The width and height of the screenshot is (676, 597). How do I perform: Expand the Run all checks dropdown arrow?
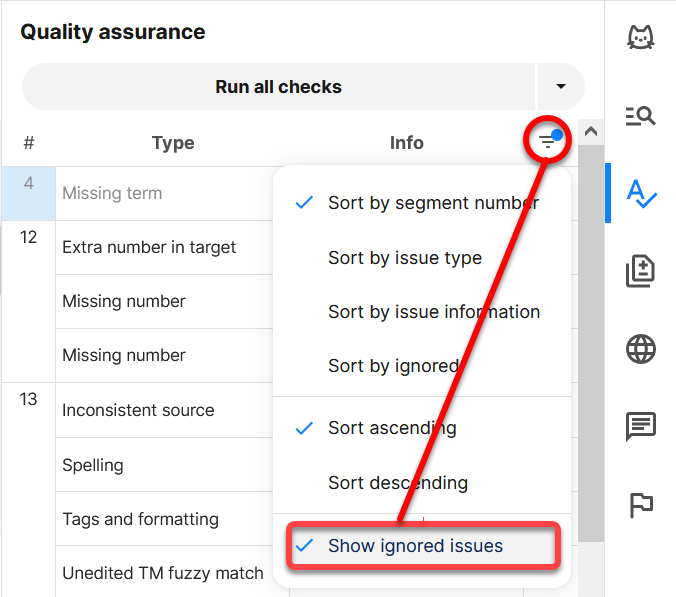[x=561, y=87]
